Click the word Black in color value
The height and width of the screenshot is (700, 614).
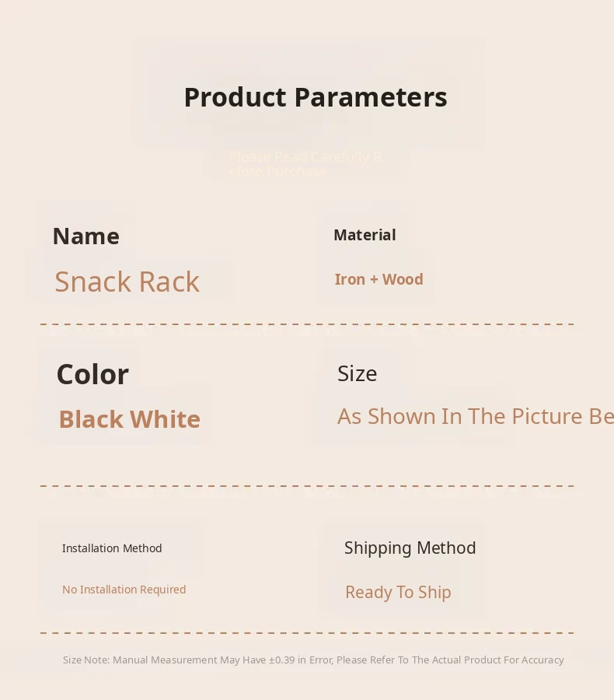click(x=91, y=419)
